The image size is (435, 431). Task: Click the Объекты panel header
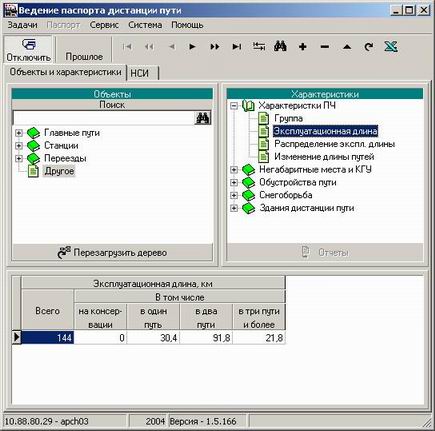point(112,94)
